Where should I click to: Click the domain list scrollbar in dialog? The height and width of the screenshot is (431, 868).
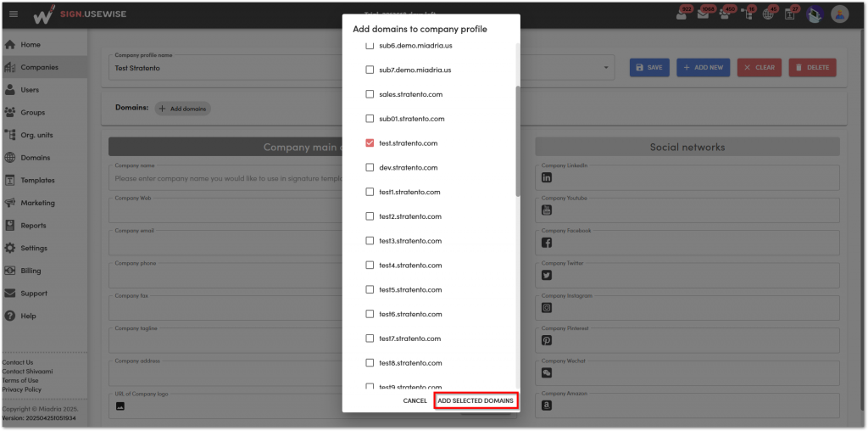tap(518, 141)
